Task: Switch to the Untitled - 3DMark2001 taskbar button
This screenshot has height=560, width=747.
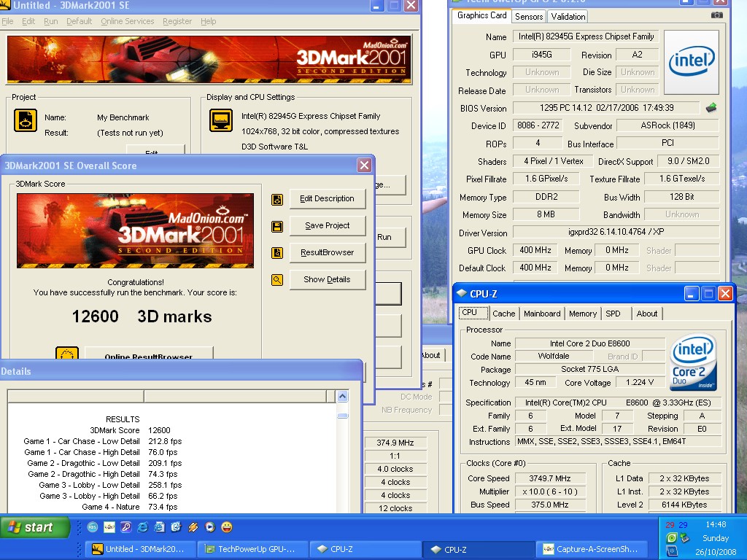Action: pyautogui.click(x=141, y=549)
